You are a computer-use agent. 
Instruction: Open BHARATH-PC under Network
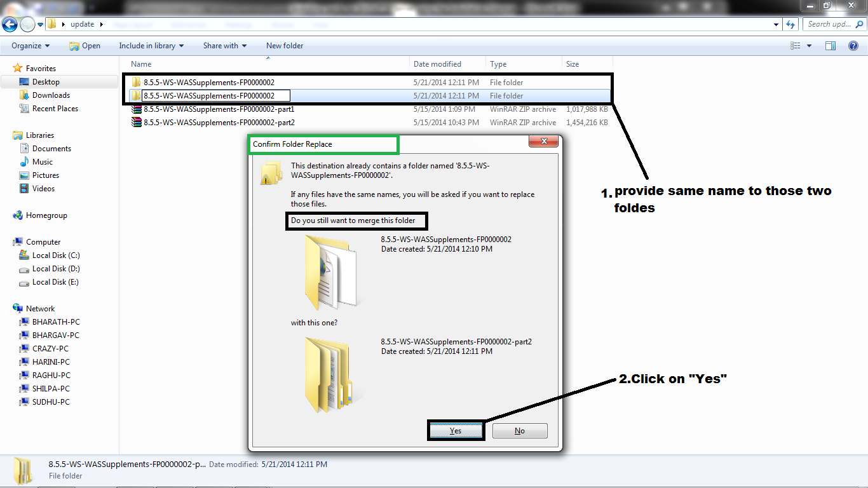[55, 322]
